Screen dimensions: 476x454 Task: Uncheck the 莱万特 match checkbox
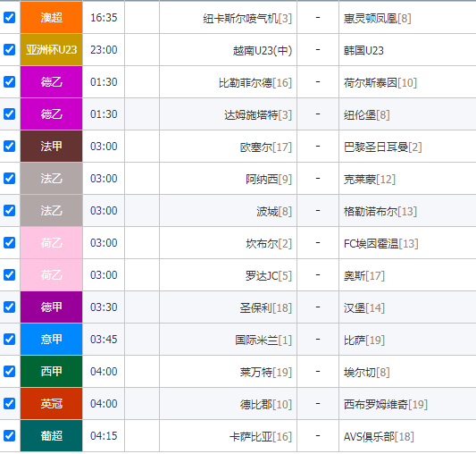point(10,372)
